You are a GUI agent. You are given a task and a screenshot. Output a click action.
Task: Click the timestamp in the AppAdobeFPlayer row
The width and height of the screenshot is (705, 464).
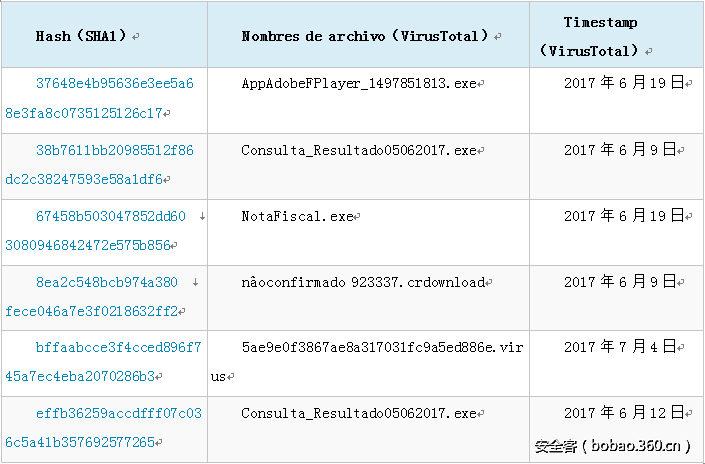(x=623, y=83)
